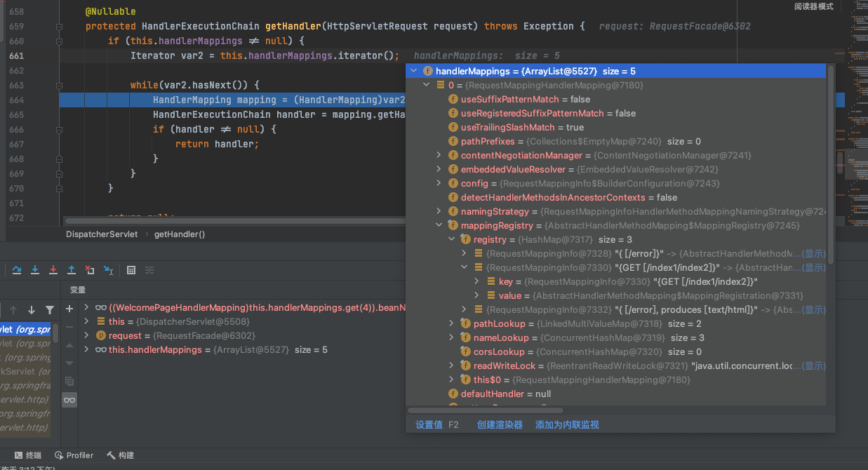Expand the this$0 field

452,380
